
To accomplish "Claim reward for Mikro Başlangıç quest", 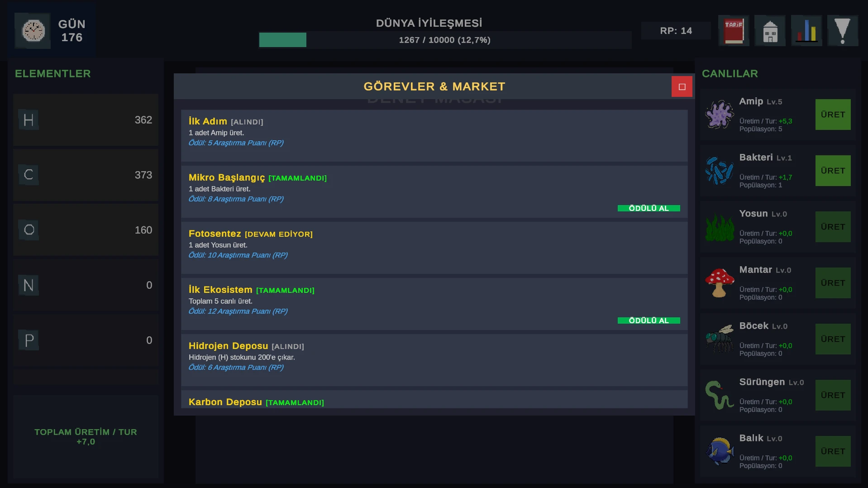I will 649,208.
